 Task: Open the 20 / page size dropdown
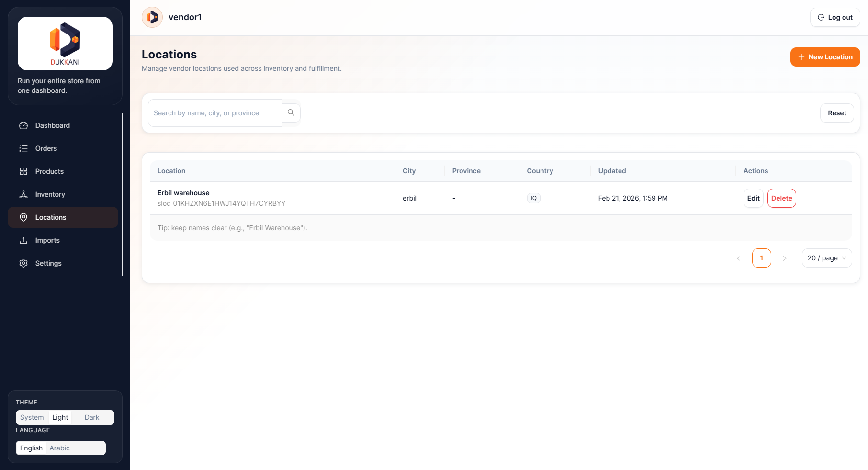(826, 258)
